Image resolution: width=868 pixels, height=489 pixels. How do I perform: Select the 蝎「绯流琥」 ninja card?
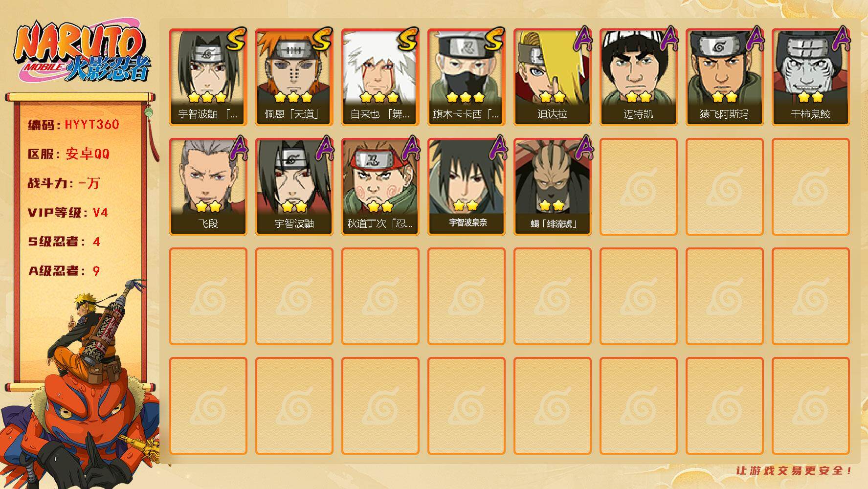coord(552,187)
